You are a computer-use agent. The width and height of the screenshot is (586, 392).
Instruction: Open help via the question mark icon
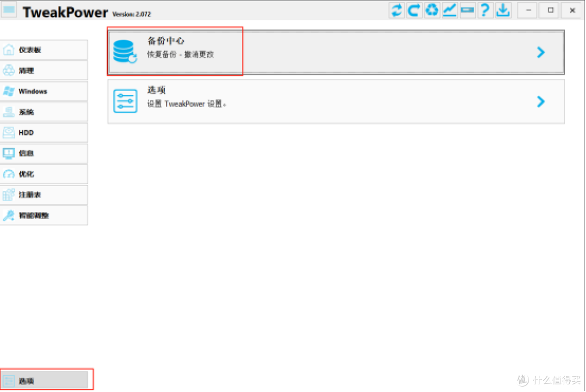(x=485, y=10)
